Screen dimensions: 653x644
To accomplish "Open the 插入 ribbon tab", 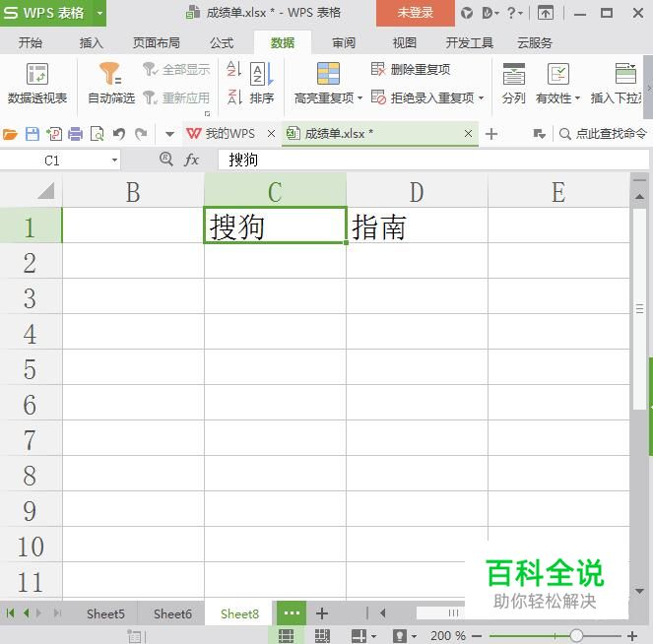I will tap(92, 42).
